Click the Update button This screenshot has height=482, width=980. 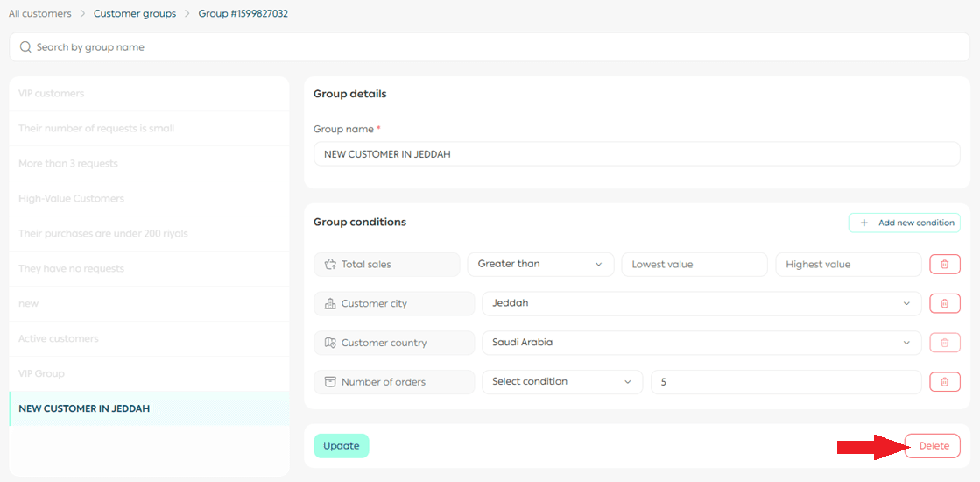(342, 446)
